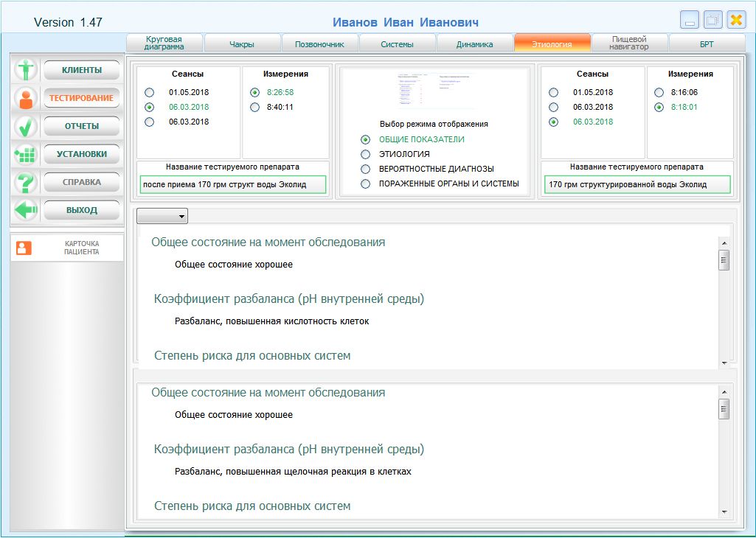This screenshot has height=538, width=756.
Task: Click the orange patient card icon
Action: point(24,248)
